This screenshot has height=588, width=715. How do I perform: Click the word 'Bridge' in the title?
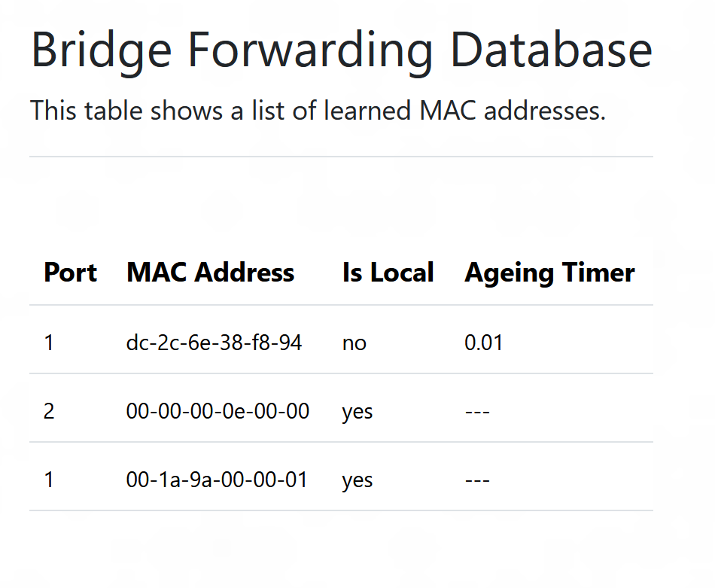coord(102,53)
